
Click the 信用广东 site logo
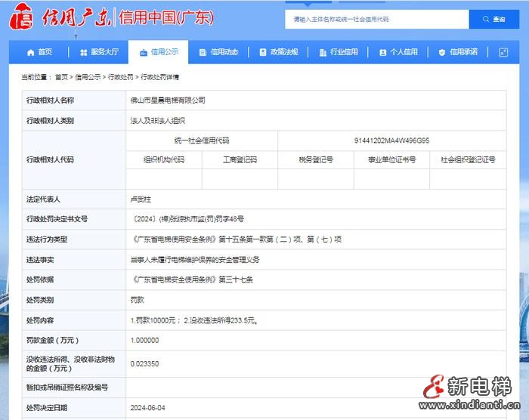point(60,18)
